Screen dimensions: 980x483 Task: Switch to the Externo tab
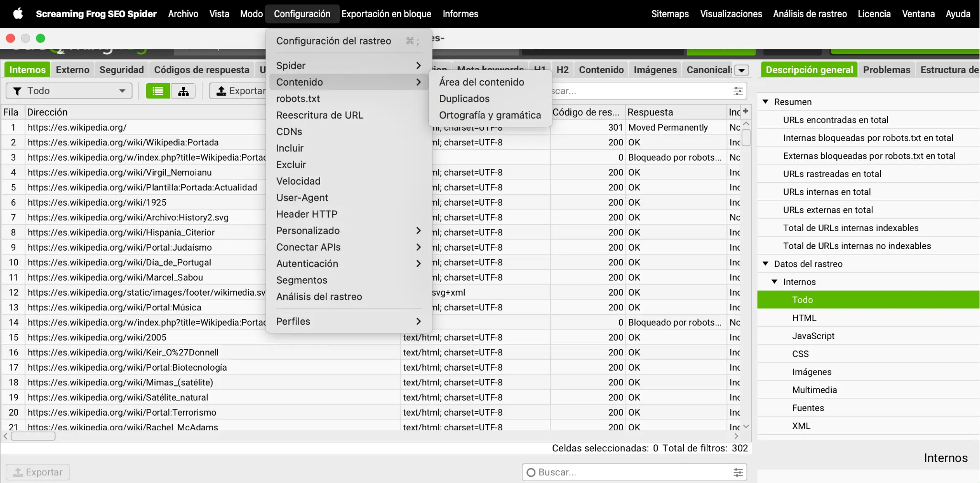pos(73,70)
